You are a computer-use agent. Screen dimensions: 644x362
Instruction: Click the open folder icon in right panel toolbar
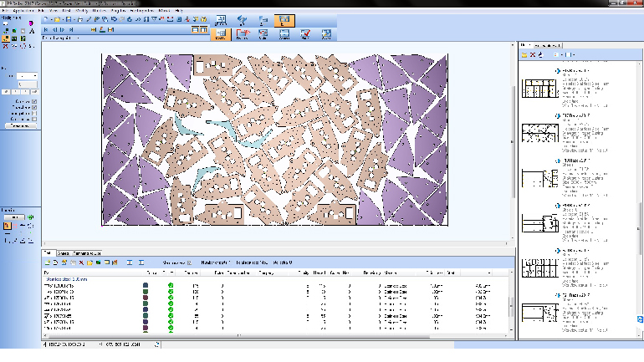click(x=524, y=55)
